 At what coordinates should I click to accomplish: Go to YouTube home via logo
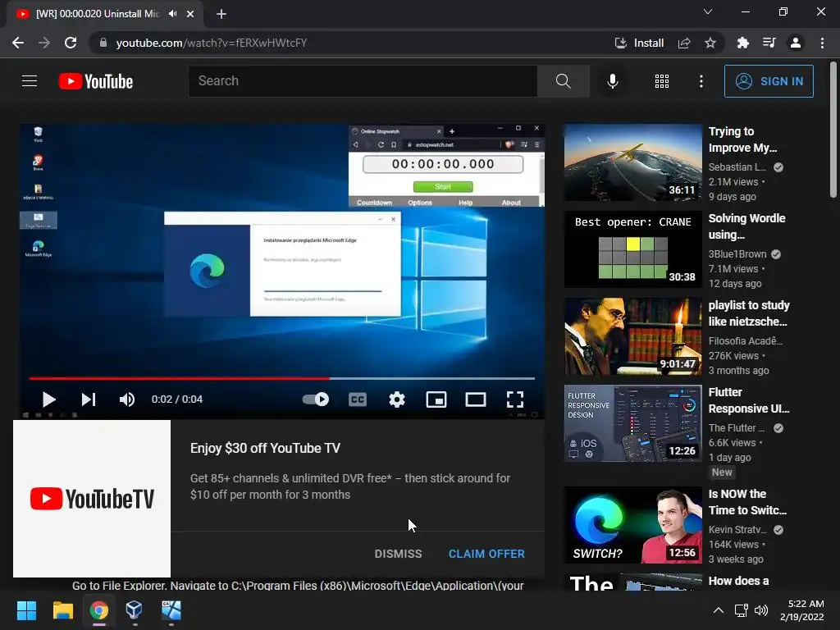click(x=96, y=81)
